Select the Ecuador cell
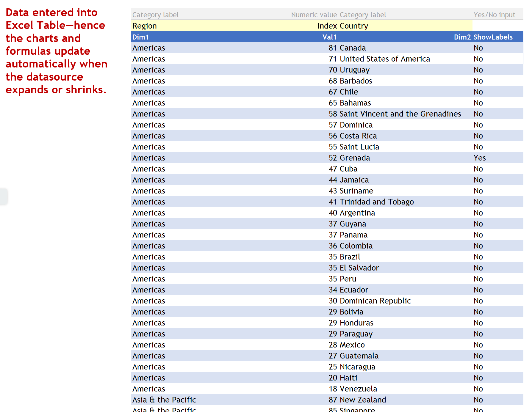 (405, 290)
